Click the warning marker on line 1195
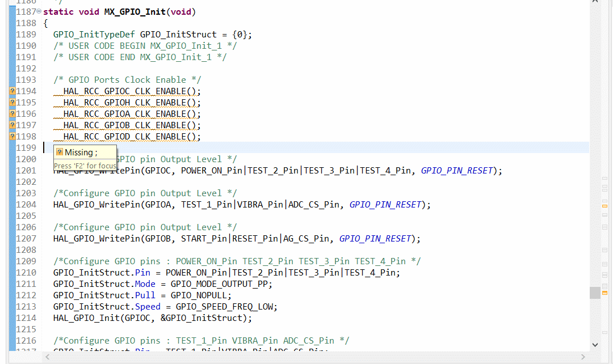 tap(12, 102)
